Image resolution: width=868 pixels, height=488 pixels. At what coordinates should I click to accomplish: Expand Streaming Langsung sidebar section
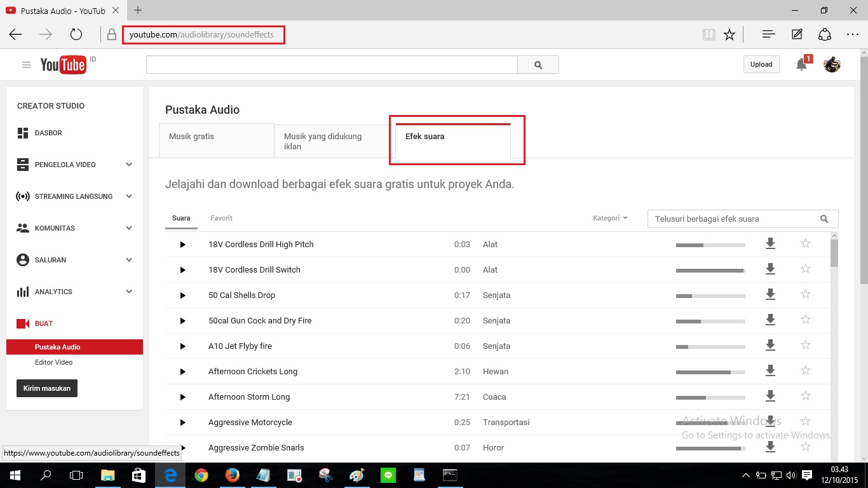tap(129, 196)
